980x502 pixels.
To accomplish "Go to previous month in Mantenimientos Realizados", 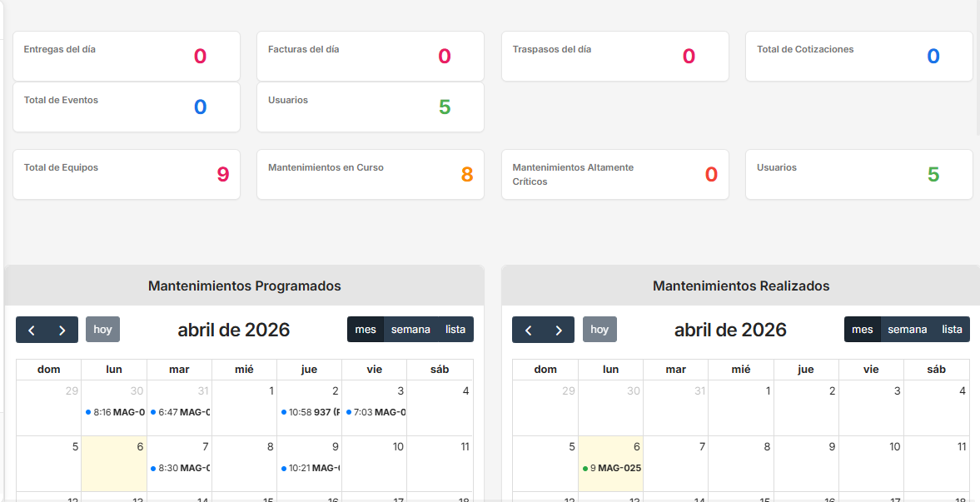I will pos(528,330).
